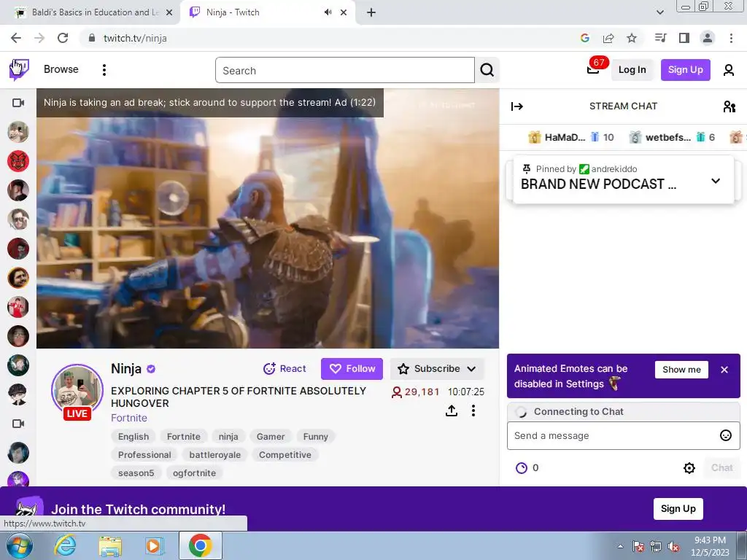Dismiss the Animated Emotes notice
The height and width of the screenshot is (560, 747).
[724, 370]
